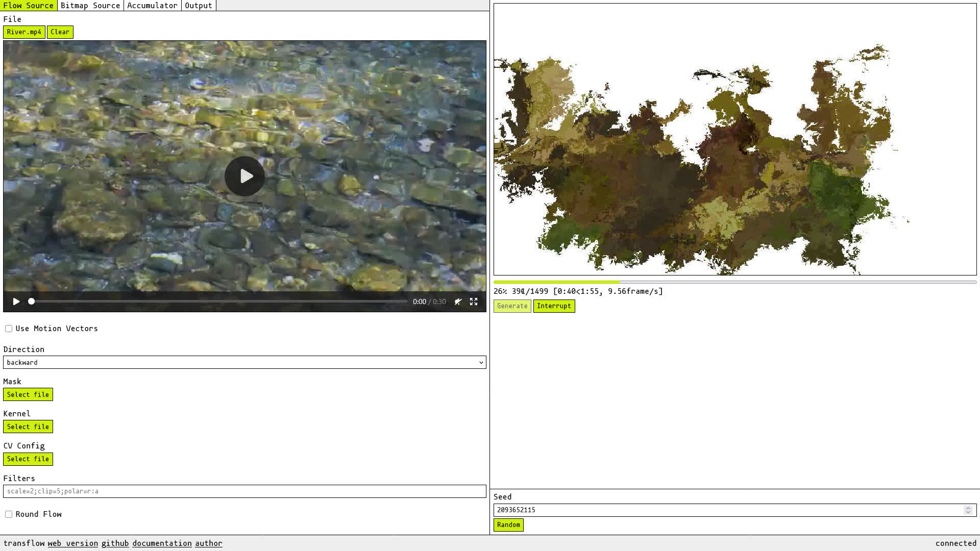This screenshot has width=980, height=551.
Task: Focus the Filters text input field
Action: point(244,491)
